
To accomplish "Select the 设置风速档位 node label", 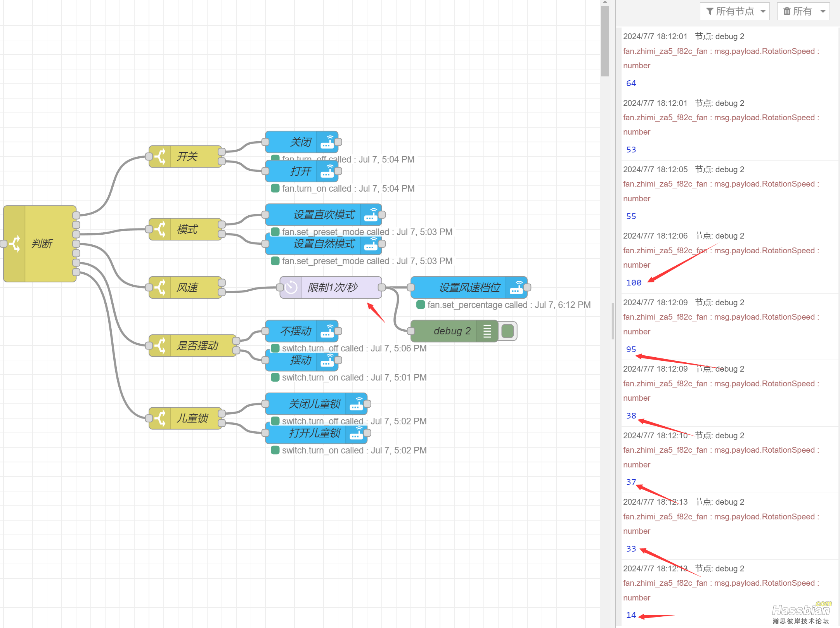I will (x=469, y=287).
